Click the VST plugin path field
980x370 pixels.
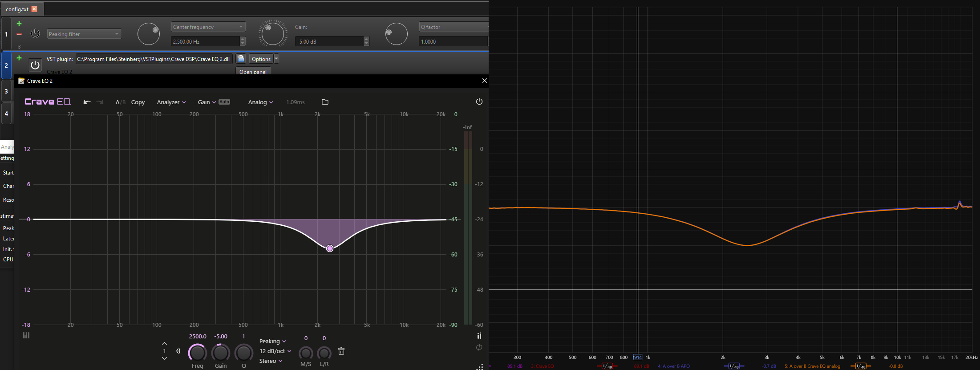coord(154,59)
